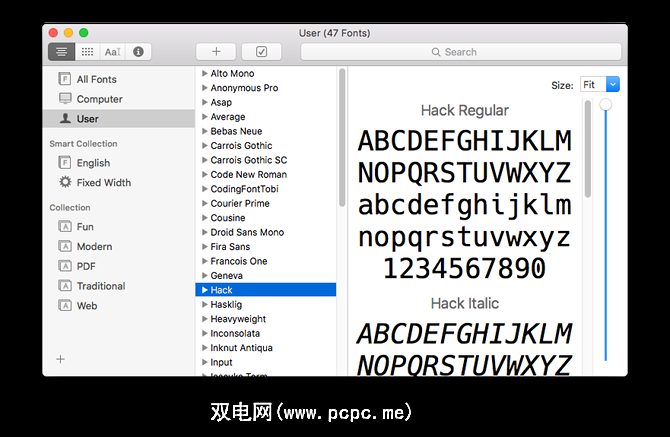Viewport: 670px width, 437px height.
Task: Zoom the window with green button
Action: [x=84, y=32]
